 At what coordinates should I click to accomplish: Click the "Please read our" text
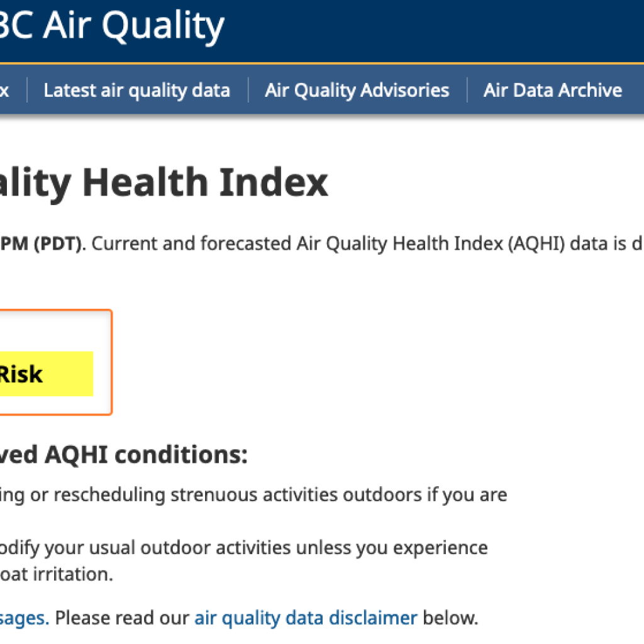click(x=122, y=618)
